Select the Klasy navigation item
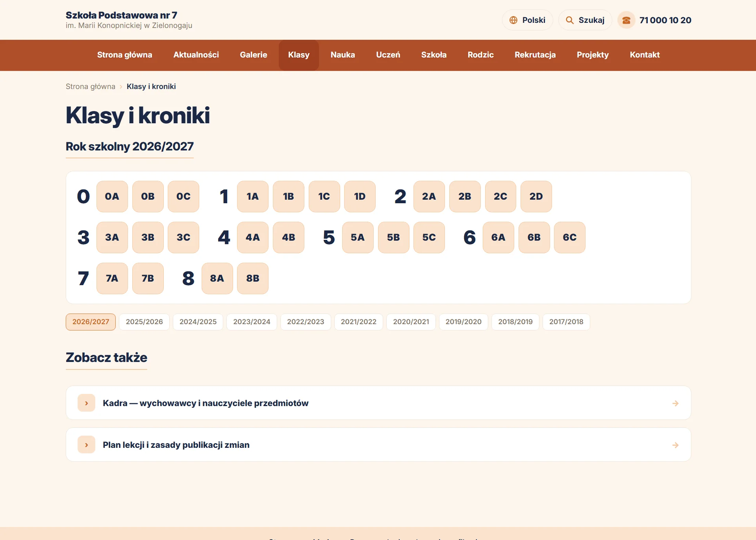This screenshot has height=540, width=756. 299,55
